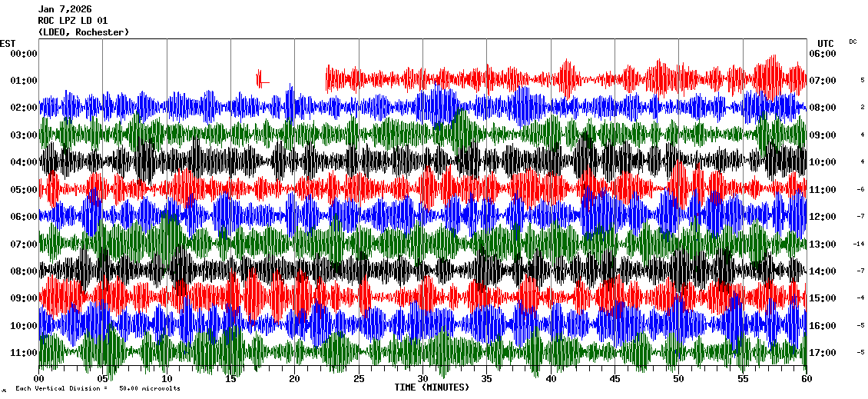Click the 17:00 UTC time label
The width and height of the screenshot is (868, 399).
coord(823,354)
